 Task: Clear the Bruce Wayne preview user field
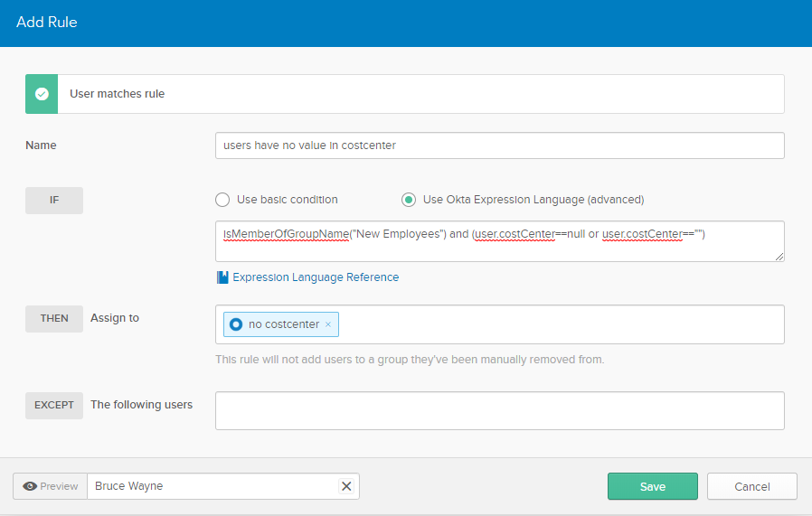(x=345, y=486)
